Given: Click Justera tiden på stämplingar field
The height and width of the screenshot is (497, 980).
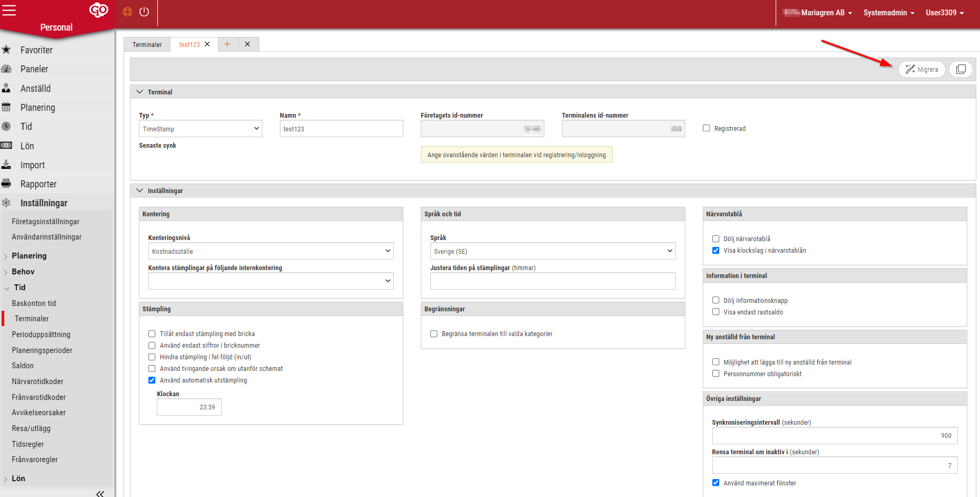Looking at the screenshot, I should point(553,281).
